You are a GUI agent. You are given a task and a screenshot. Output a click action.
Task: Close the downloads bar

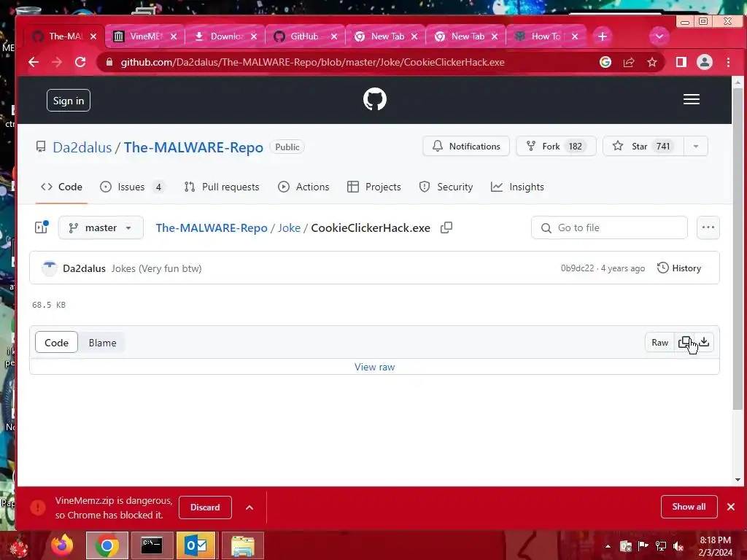[x=731, y=507]
